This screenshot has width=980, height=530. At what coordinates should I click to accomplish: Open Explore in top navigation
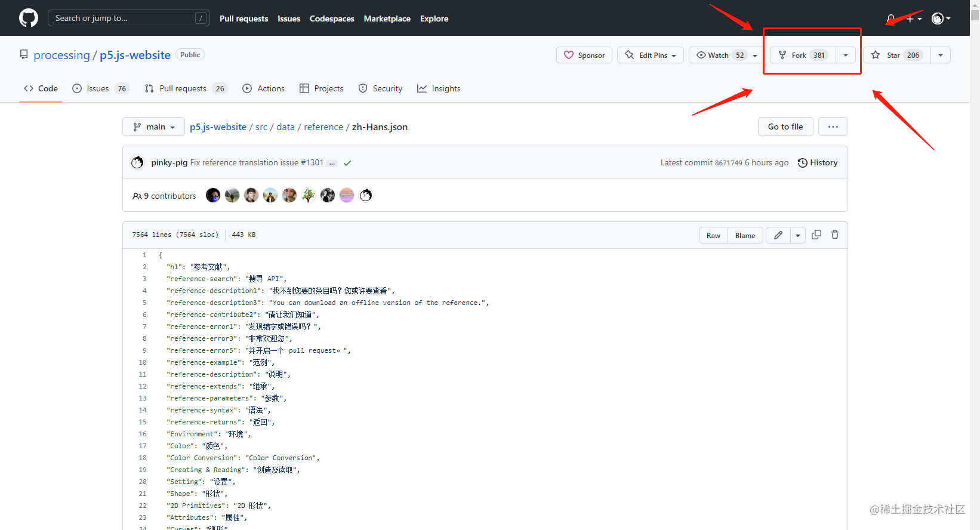click(434, 19)
